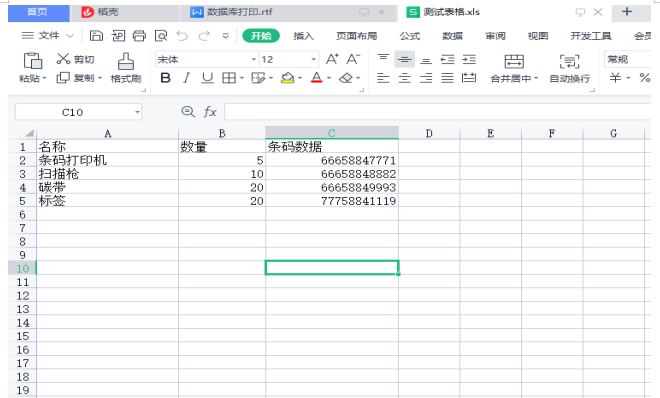660x398 pixels.
Task: Click the Print icon in quick toolbar
Action: (x=139, y=36)
